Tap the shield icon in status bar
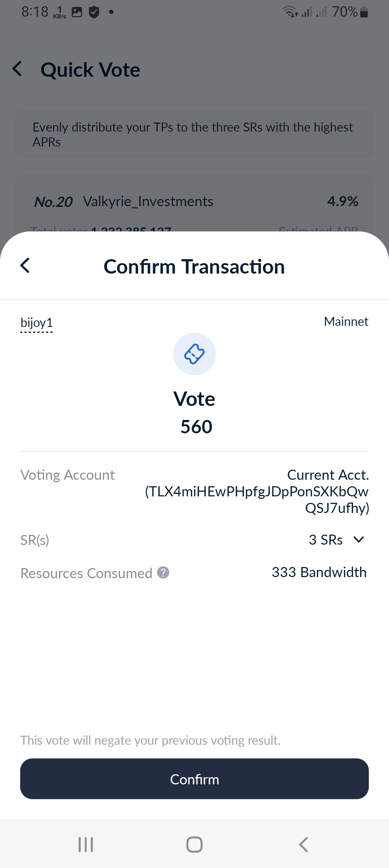 click(x=94, y=12)
